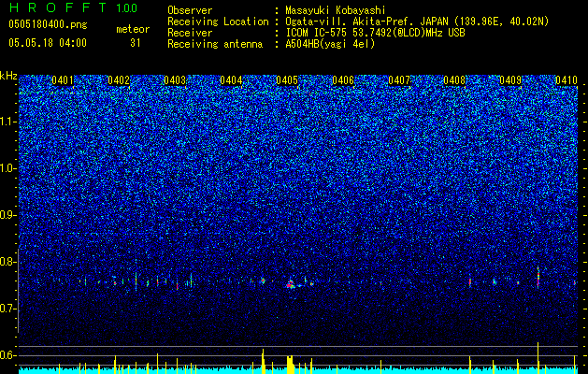Click frequency axis label 0.7
Screen dimensions: 588x374
click(x=8, y=309)
